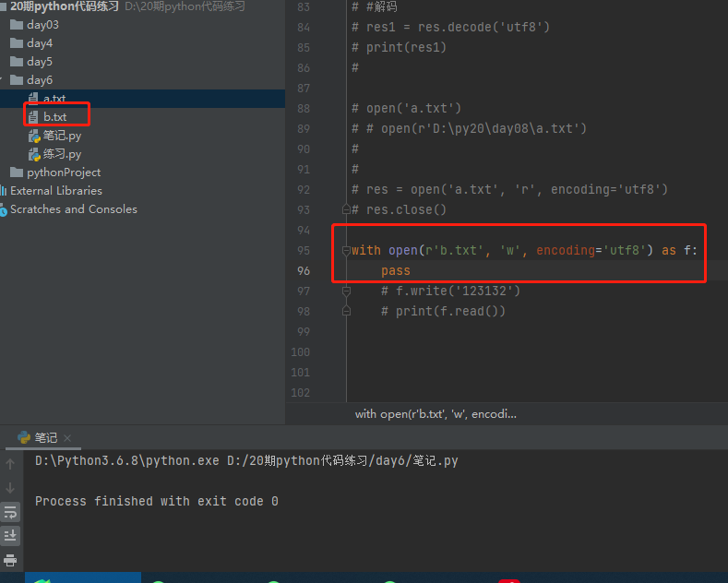728x583 pixels.
Task: Click the Down the stack trace arrow
Action: pyautogui.click(x=10, y=488)
